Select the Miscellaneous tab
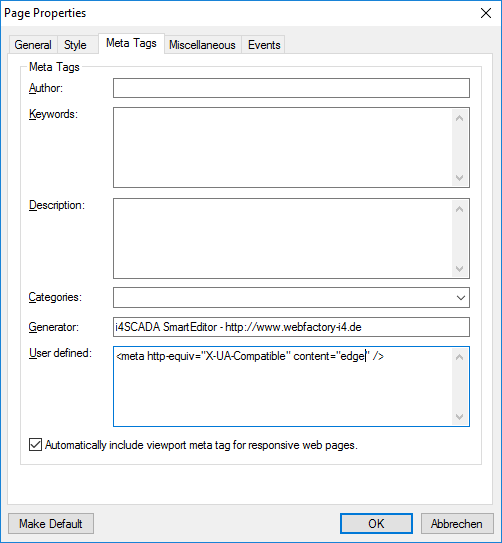 click(x=202, y=45)
